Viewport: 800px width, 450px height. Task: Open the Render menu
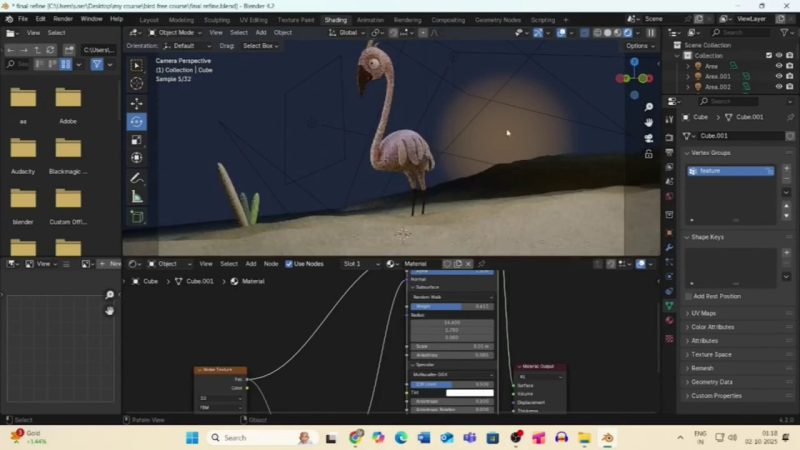62,19
